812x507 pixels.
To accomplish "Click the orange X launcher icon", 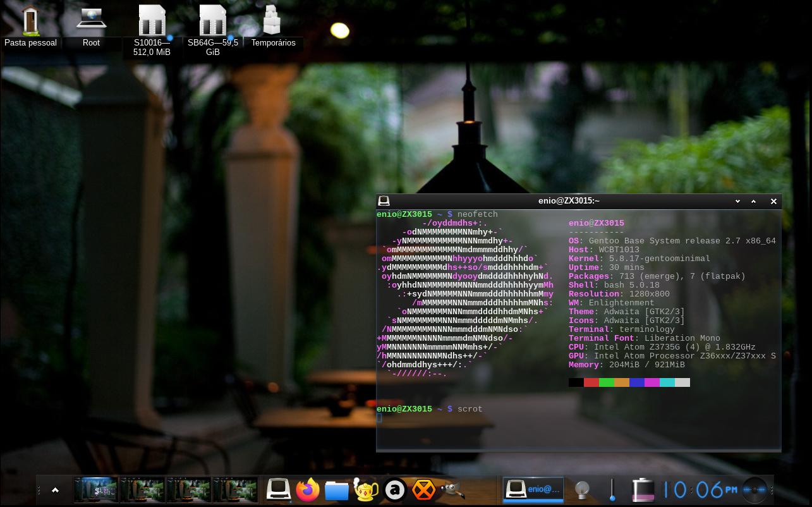I will pos(423,490).
